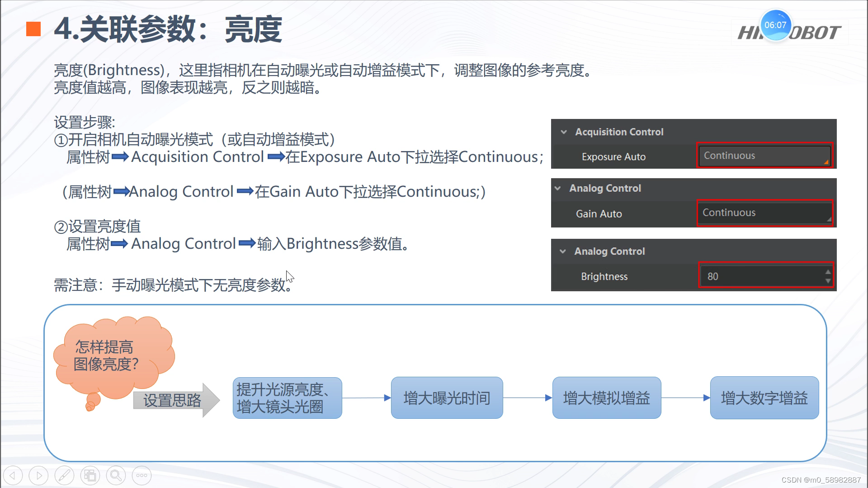The height and width of the screenshot is (488, 868).
Task: Open Exposure Auto Continuous dropdown
Action: pyautogui.click(x=764, y=156)
